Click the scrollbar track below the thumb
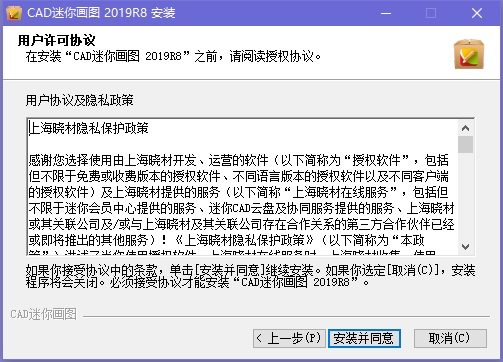The width and height of the screenshot is (503, 362). pos(465,196)
